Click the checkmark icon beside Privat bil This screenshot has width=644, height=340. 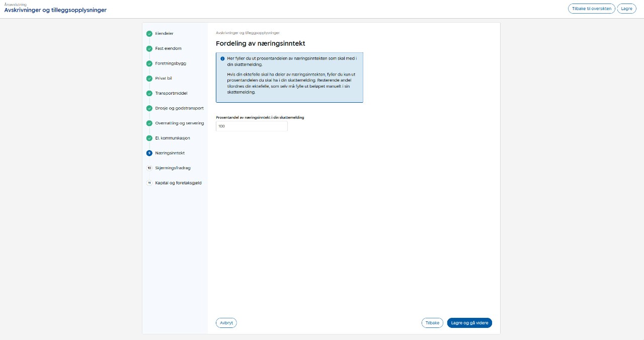(149, 79)
